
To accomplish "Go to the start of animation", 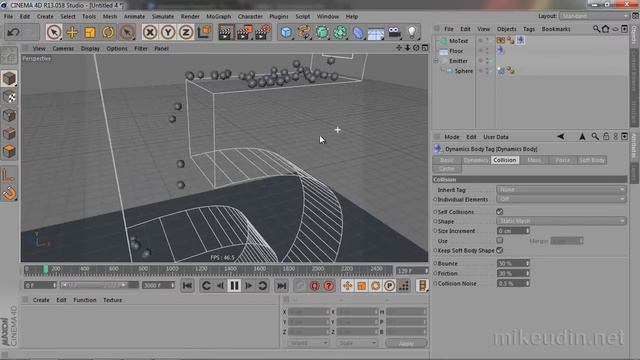I will (187, 286).
